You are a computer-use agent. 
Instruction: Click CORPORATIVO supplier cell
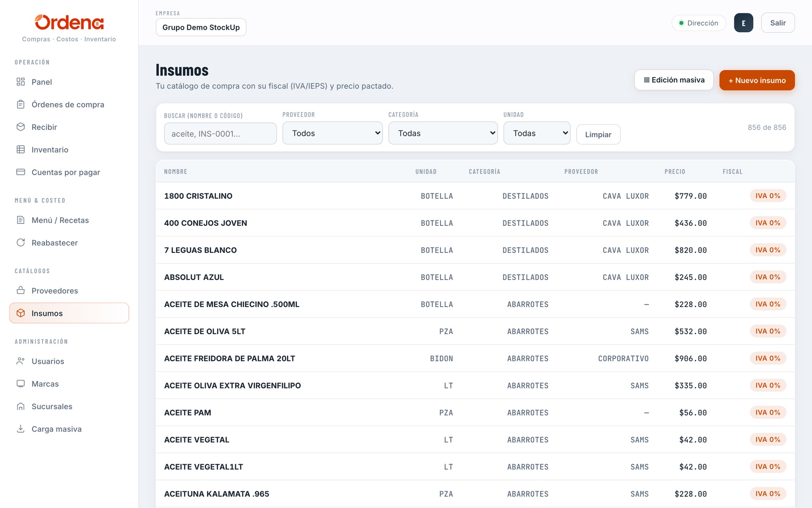pos(623,359)
